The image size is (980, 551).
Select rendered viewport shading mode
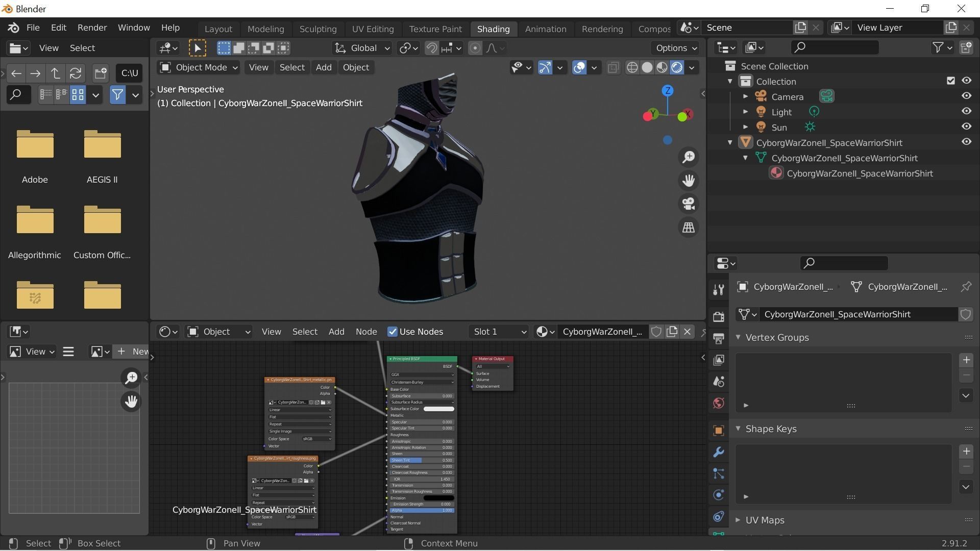[677, 68]
